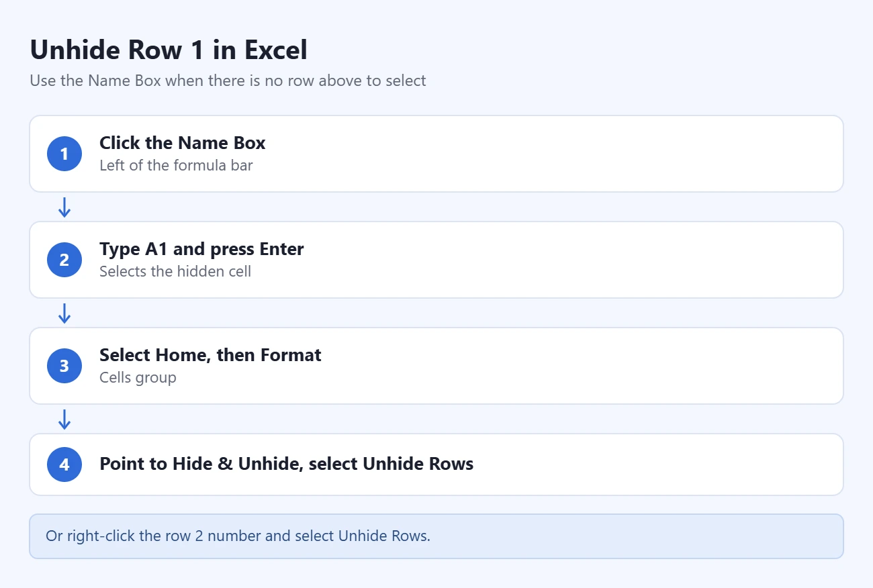Select the 'Point to Hide & Unhide' step text
The height and width of the screenshot is (588, 873).
tap(287, 464)
